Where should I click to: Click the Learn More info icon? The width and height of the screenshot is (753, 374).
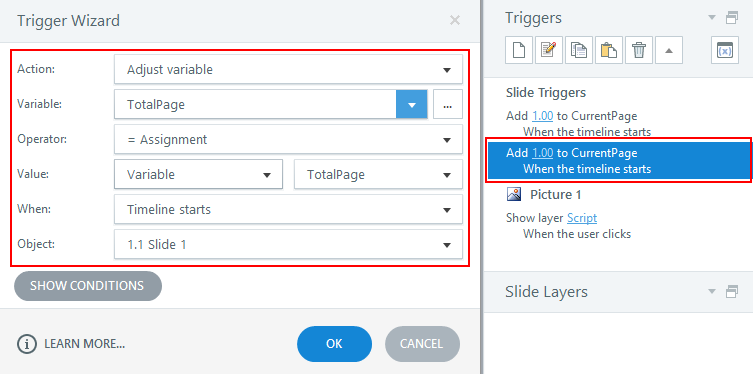coord(27,344)
